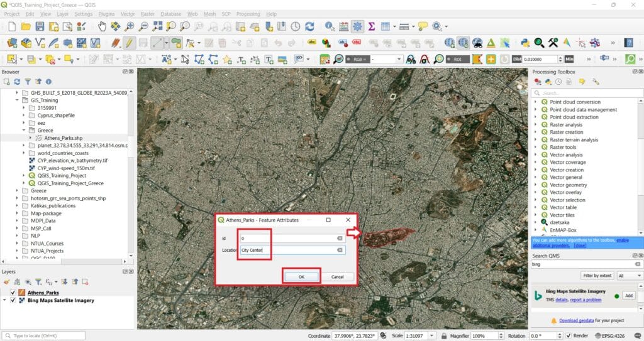Select the Pan Map hand tool
644x341 pixels.
click(x=102, y=26)
